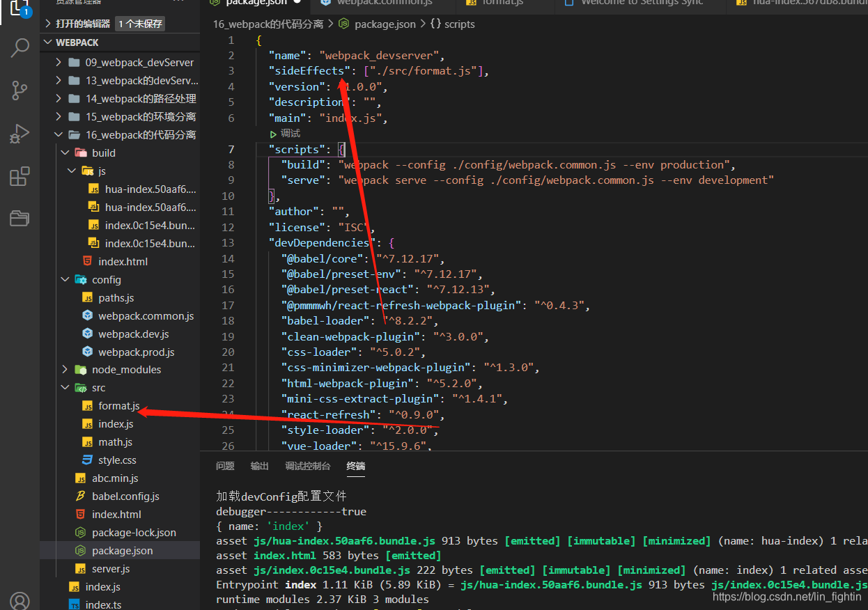
Task: Open the Search view in activity bar
Action: tap(20, 48)
